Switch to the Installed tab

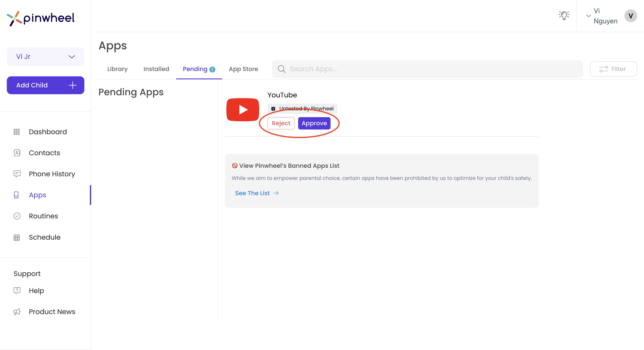156,69
